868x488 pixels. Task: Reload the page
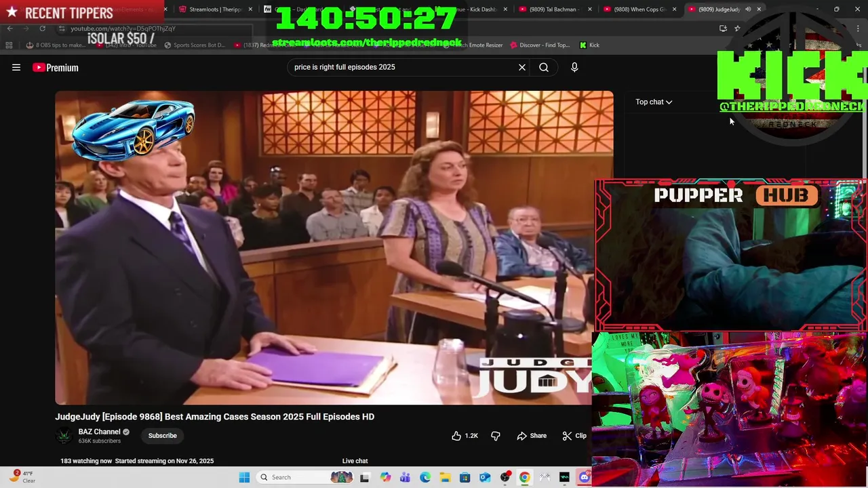coord(42,28)
